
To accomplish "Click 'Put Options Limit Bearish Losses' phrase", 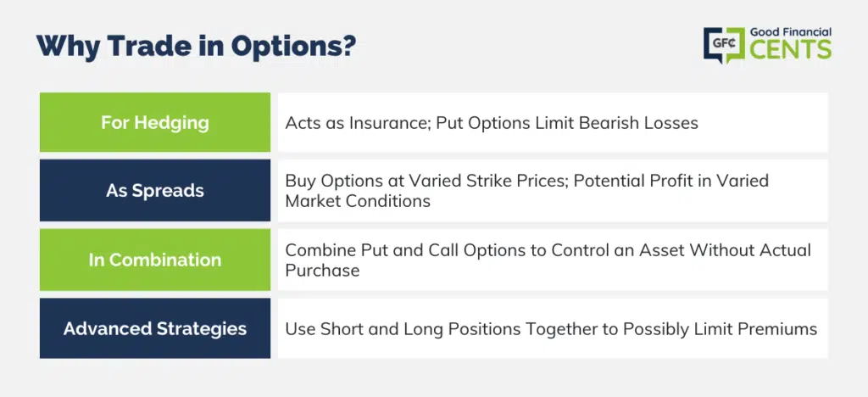I will coord(567,122).
